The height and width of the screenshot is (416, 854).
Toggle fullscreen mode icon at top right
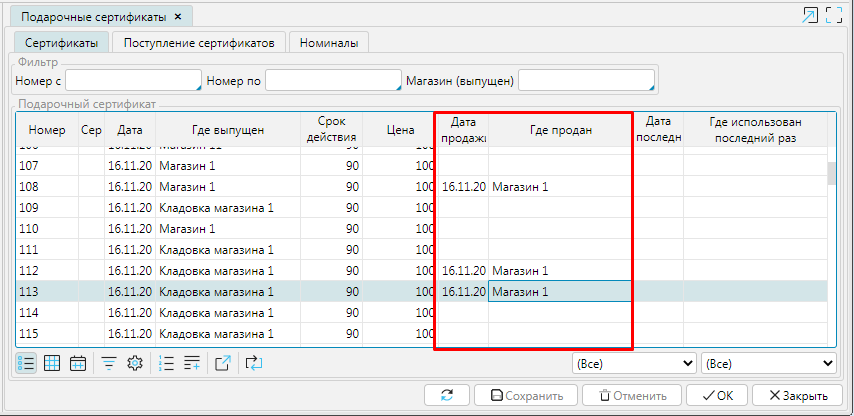click(834, 15)
